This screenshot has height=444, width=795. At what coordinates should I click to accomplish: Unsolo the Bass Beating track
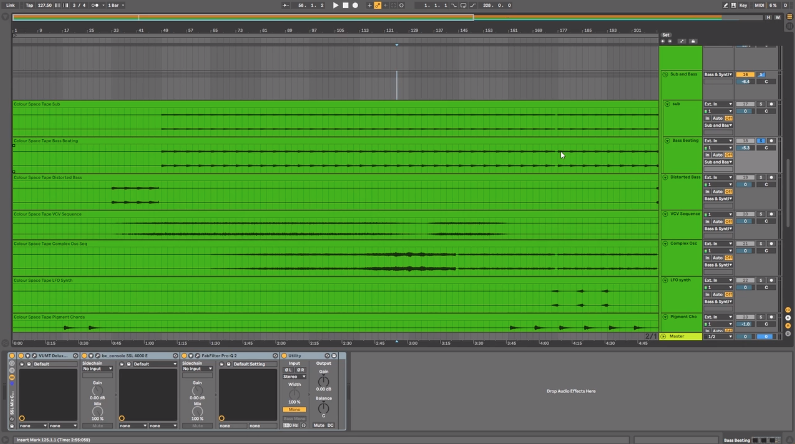pyautogui.click(x=761, y=140)
